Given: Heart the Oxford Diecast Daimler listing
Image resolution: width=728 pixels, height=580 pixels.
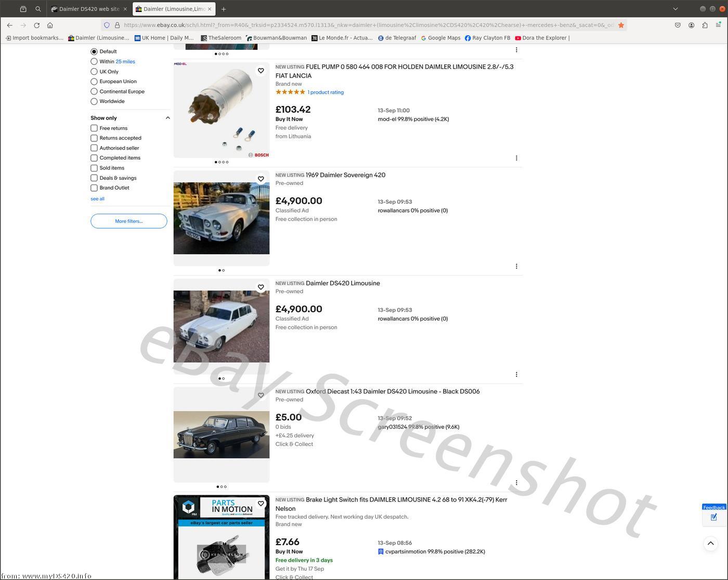Looking at the screenshot, I should 261,395.
